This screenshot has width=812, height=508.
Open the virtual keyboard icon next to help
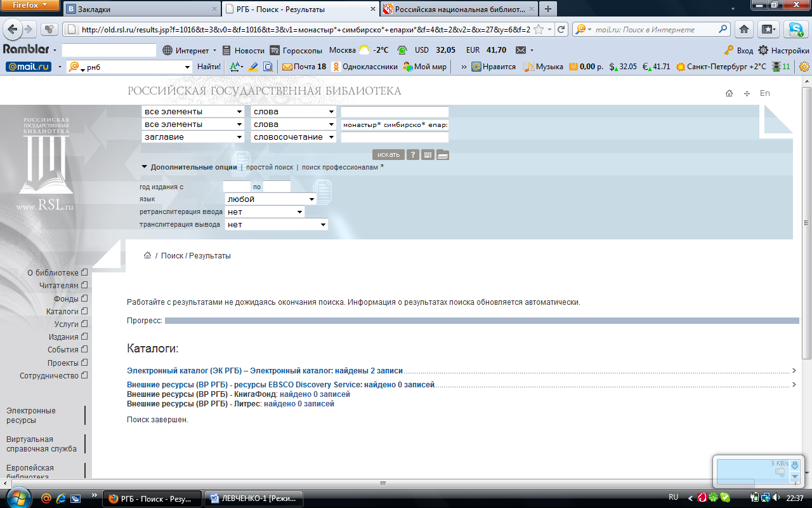428,154
